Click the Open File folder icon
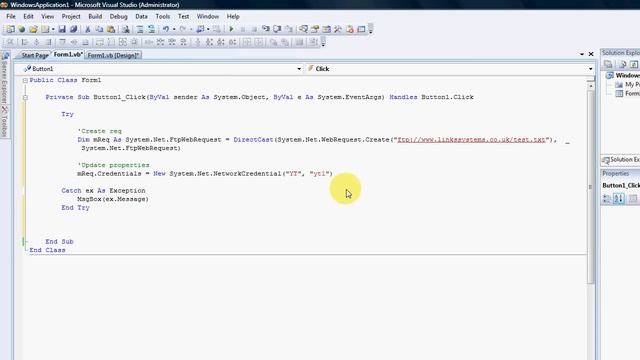The height and width of the screenshot is (360, 640). tap(33, 29)
